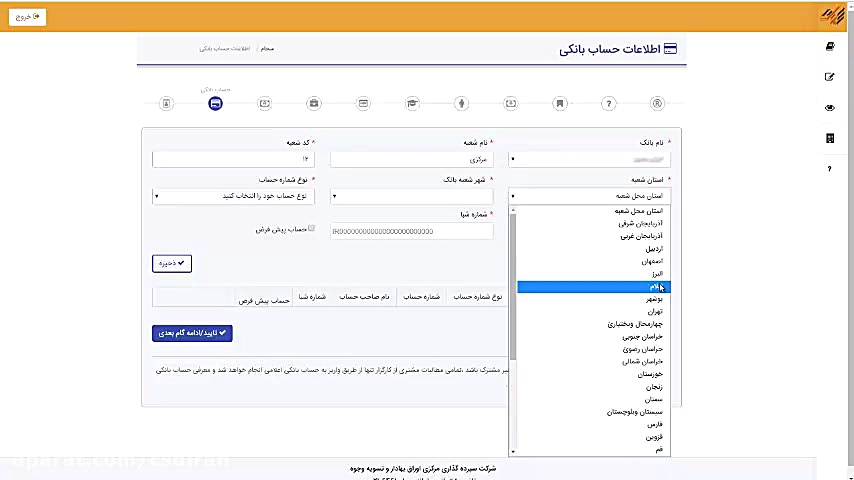854x480 pixels.
Task: Open the bookmark step in the progress bar
Action: [x=559, y=104]
